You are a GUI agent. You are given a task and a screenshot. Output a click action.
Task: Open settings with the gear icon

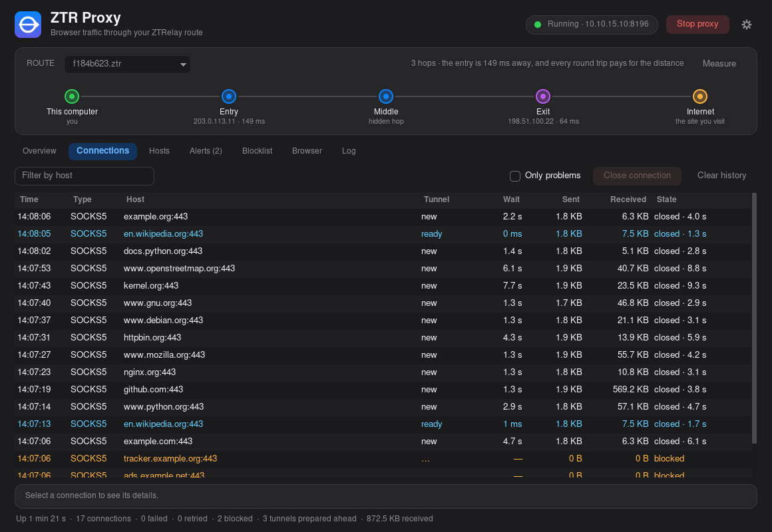(747, 25)
